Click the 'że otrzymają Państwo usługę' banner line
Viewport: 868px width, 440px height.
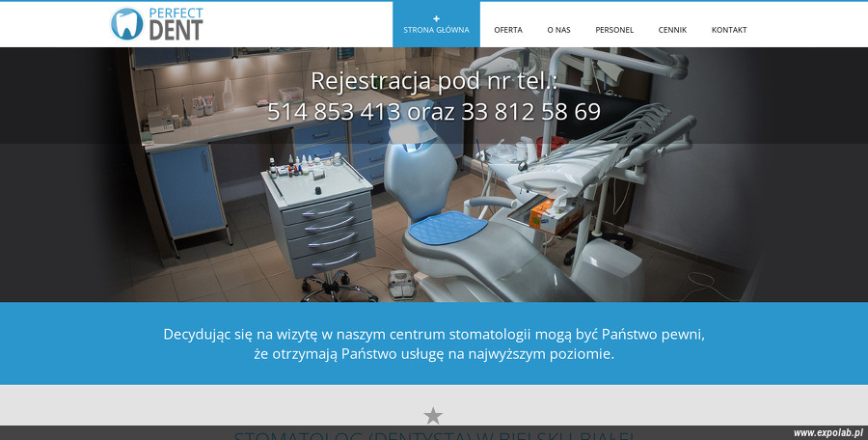(x=434, y=353)
